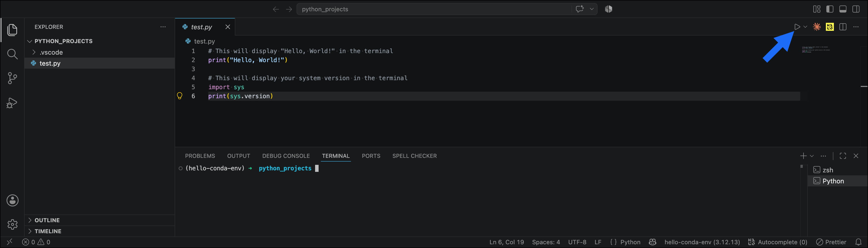This screenshot has height=248, width=868.
Task: Open Explorer views and more actions ellipsis
Action: 163,27
